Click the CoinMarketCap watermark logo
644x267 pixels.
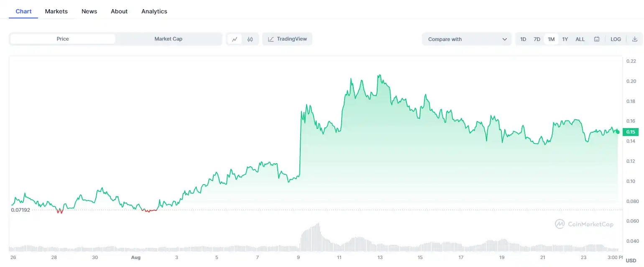[560, 224]
